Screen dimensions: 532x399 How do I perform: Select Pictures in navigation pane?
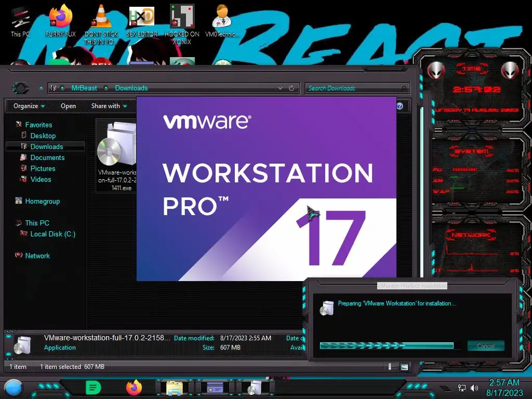click(x=43, y=168)
